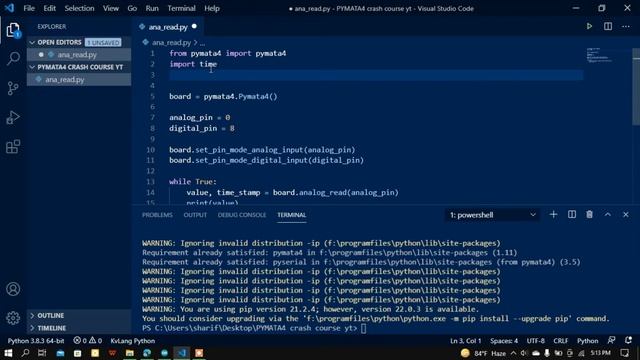The width and height of the screenshot is (640, 360).
Task: Open the View menu
Action: point(111,8)
